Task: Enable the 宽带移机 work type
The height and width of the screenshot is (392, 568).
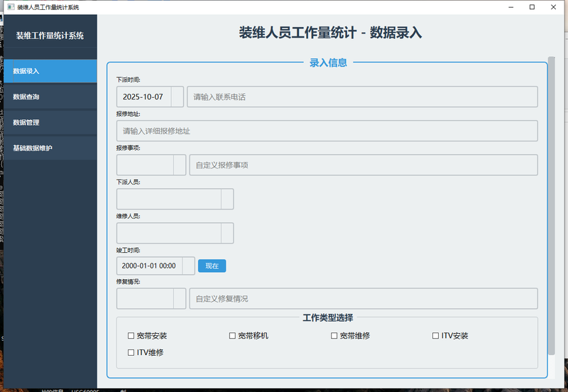Action: [x=233, y=336]
